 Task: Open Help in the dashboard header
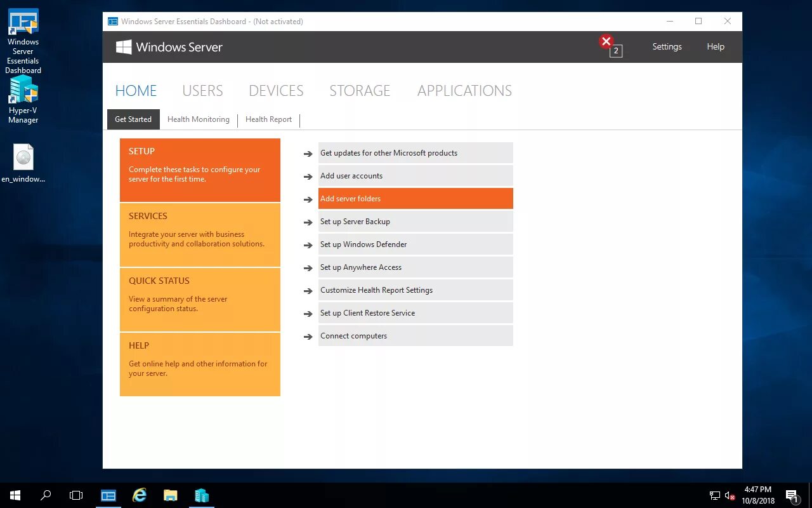[x=716, y=47]
